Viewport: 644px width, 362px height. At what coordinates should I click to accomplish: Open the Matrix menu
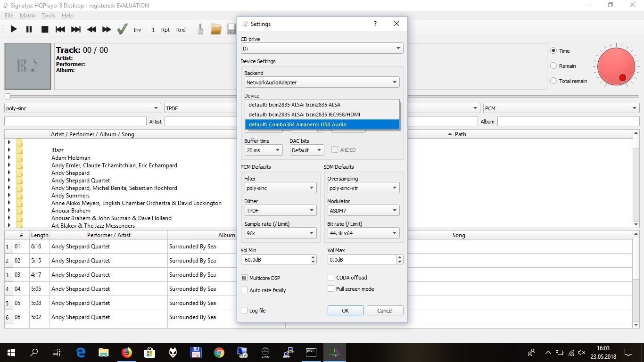[27, 16]
